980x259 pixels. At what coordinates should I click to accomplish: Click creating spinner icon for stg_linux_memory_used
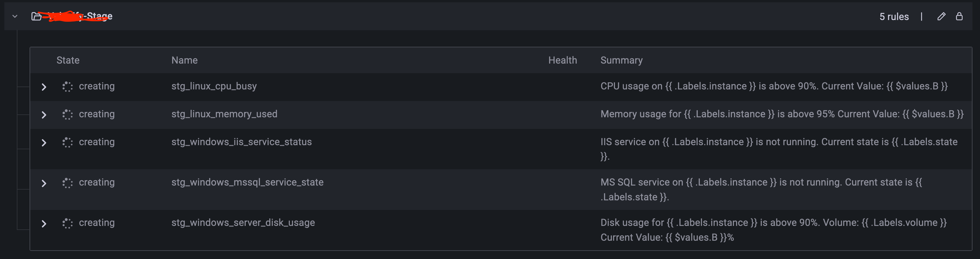(67, 114)
